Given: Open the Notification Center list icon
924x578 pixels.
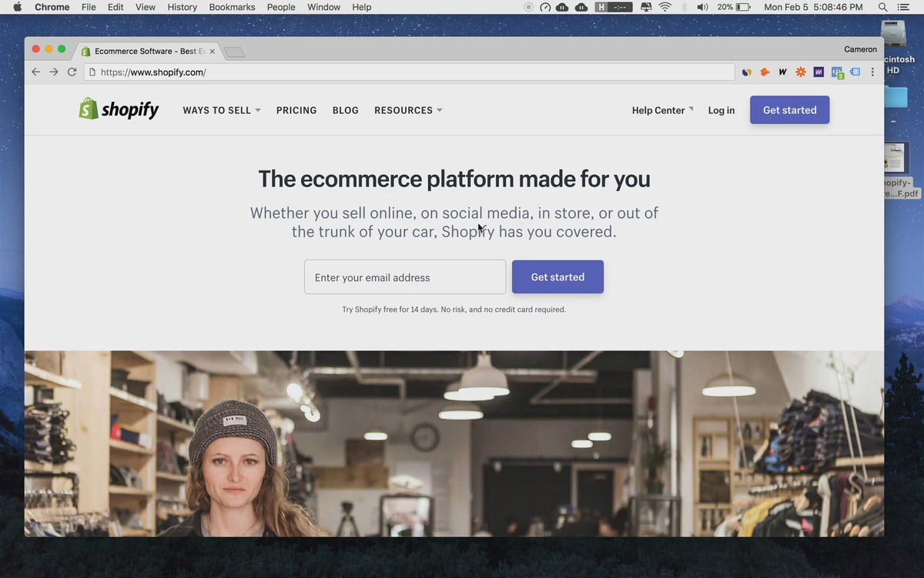Looking at the screenshot, I should pos(904,7).
